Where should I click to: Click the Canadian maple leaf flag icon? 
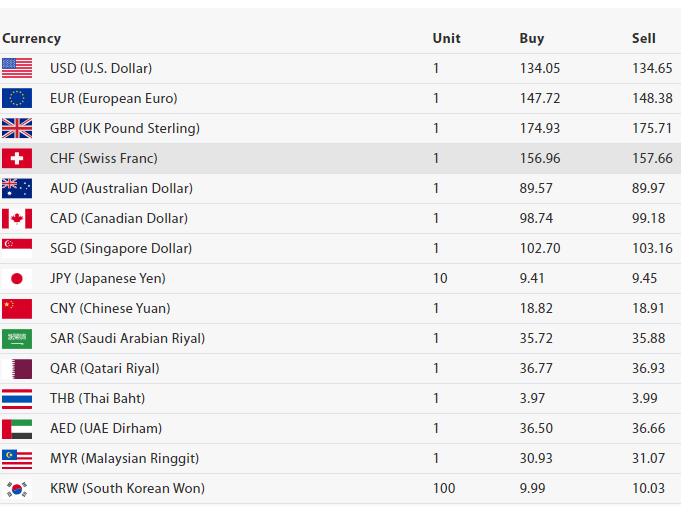click(17, 218)
